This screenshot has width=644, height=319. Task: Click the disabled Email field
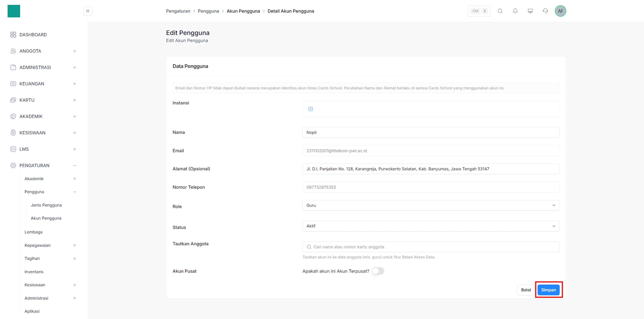(x=431, y=151)
